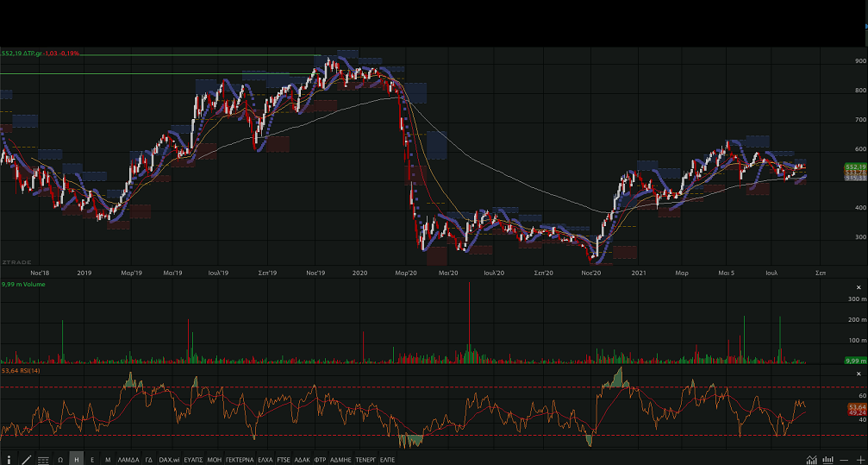The image size is (868, 465).
Task: Select the ΓΕΚΤΕΡΝΑ ticker shortcut
Action: click(x=240, y=460)
